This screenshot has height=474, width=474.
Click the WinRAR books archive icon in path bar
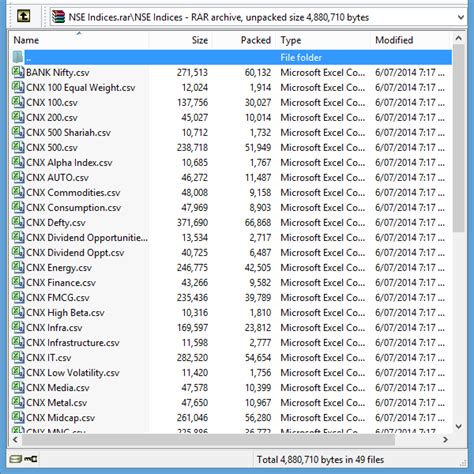tap(58, 17)
